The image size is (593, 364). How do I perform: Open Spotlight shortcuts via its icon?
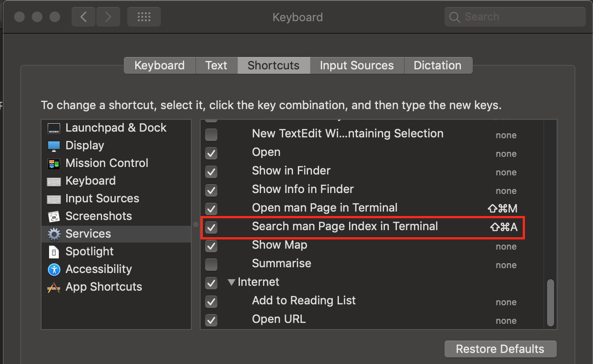click(x=53, y=251)
